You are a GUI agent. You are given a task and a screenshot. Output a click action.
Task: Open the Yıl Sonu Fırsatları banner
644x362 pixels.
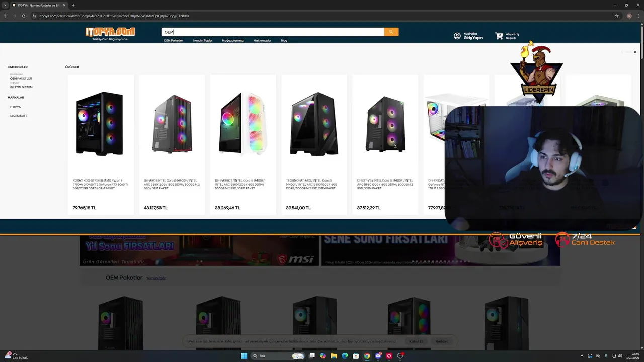click(x=199, y=250)
